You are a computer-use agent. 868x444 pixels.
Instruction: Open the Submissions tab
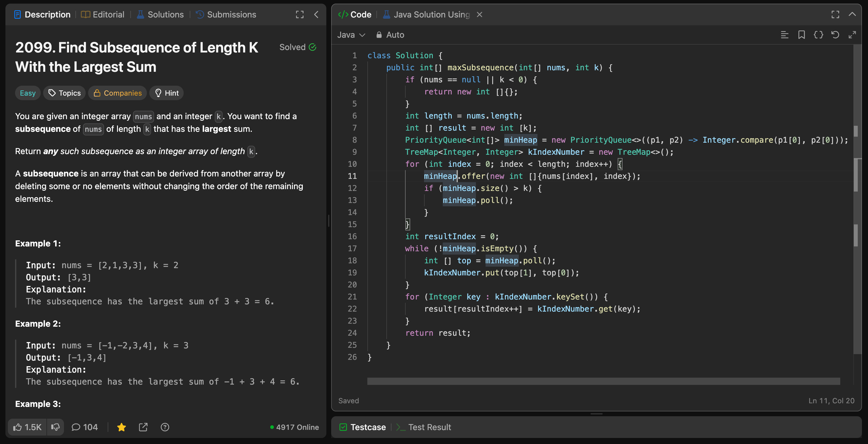pos(226,14)
